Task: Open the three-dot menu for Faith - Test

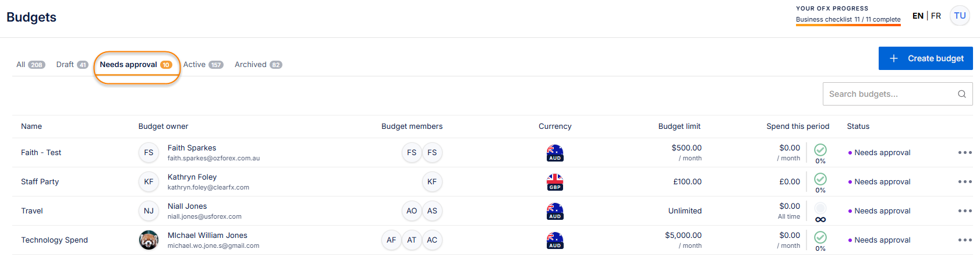Action: (965, 153)
